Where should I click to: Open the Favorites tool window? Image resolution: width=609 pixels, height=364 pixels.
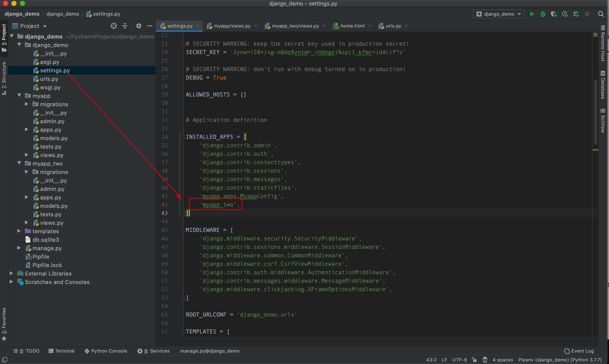(x=4, y=324)
